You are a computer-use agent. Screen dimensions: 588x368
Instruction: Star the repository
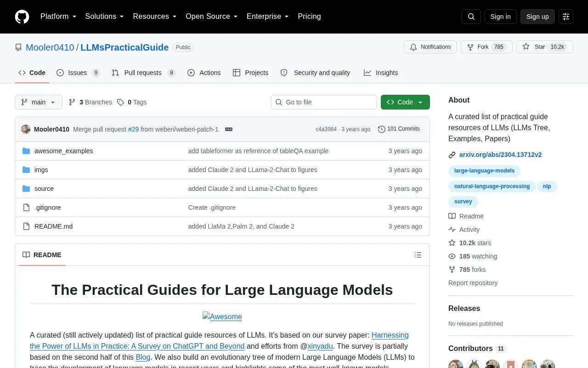click(545, 47)
